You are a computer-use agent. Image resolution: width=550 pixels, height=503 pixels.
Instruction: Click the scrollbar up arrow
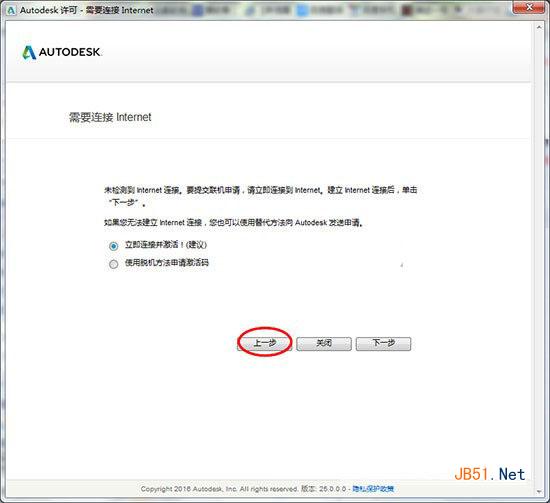539,27
